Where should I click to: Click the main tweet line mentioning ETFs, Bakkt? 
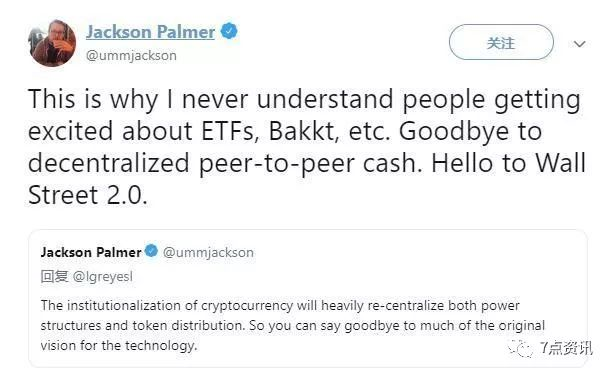pos(285,131)
